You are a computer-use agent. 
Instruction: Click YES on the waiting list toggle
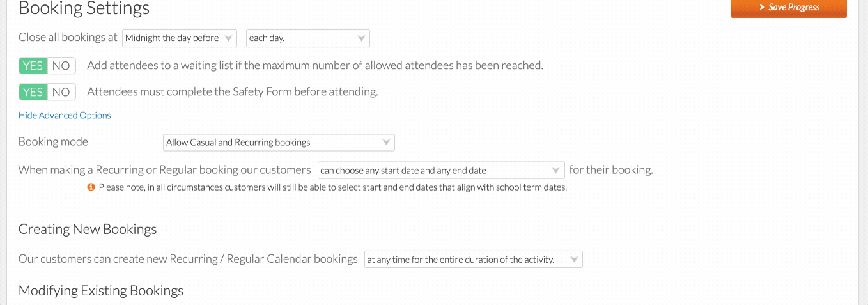tap(33, 66)
